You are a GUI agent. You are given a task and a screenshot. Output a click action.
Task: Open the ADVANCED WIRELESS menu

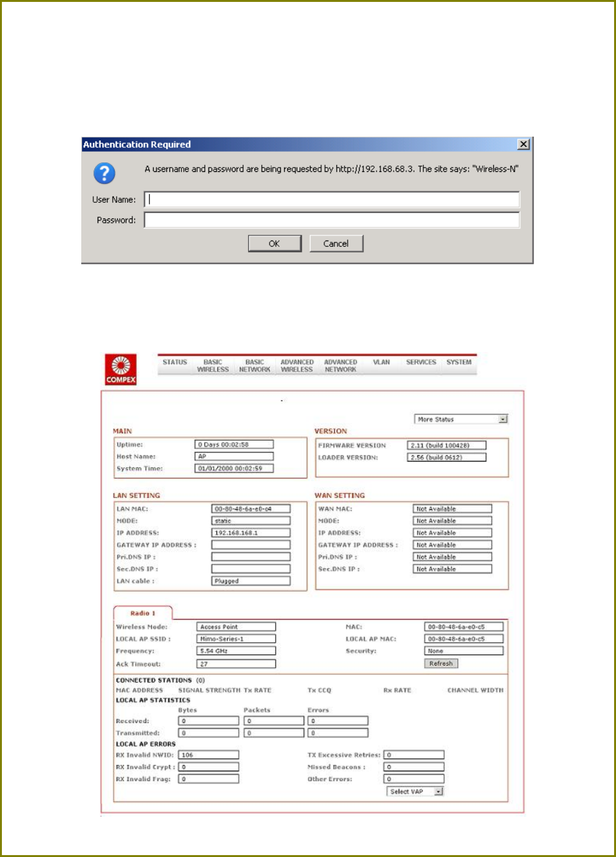[x=297, y=366]
